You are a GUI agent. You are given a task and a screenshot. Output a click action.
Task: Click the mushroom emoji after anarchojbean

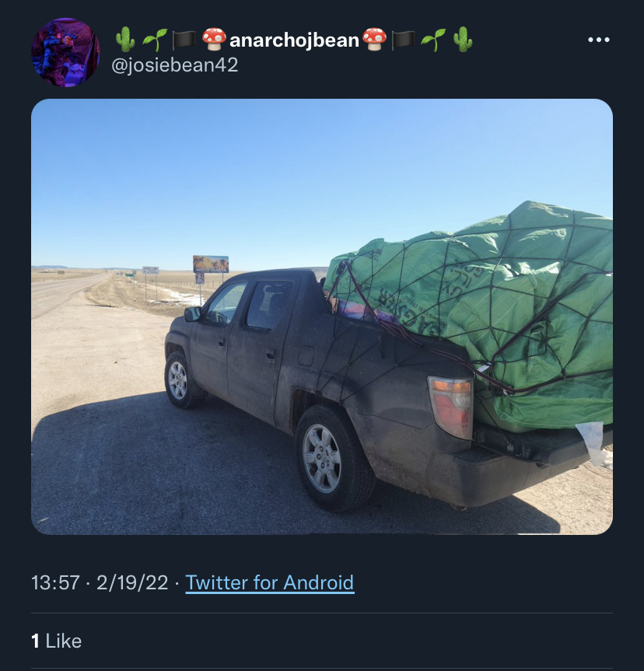click(x=374, y=40)
